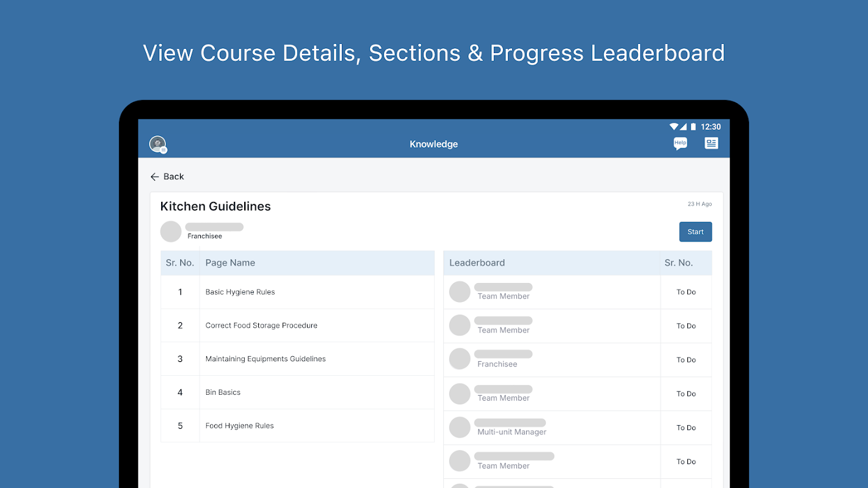
Task: Click the Kitchen Guidelines course title
Action: [x=215, y=207]
